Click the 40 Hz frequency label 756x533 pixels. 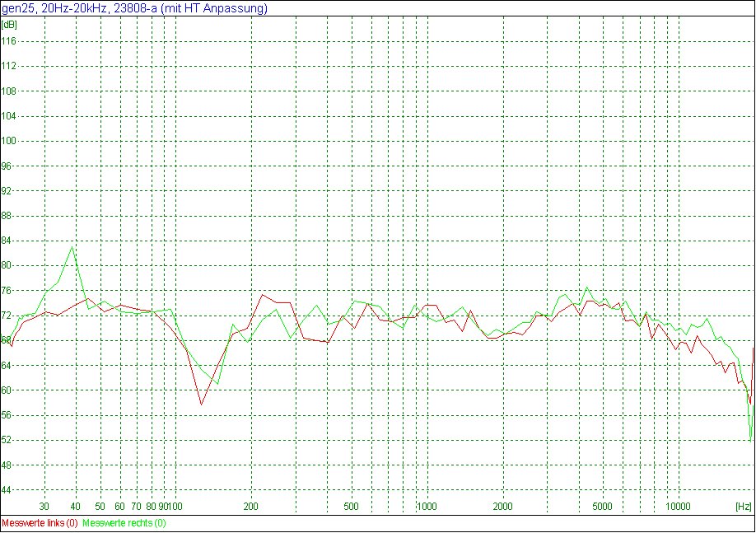[75, 507]
